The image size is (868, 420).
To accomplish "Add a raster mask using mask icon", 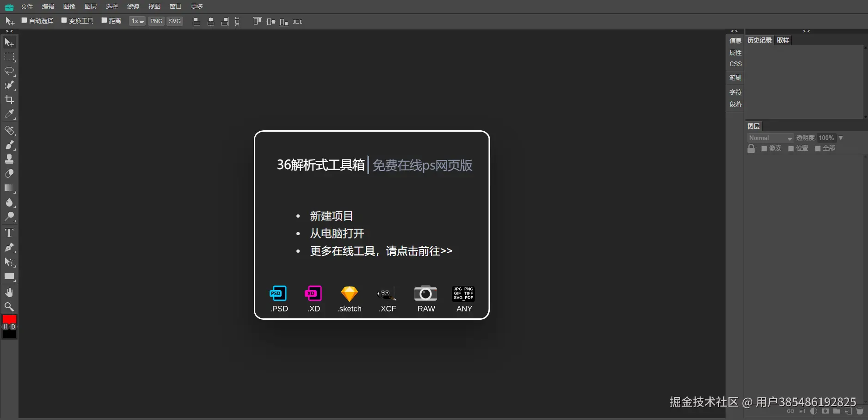I will 825,411.
